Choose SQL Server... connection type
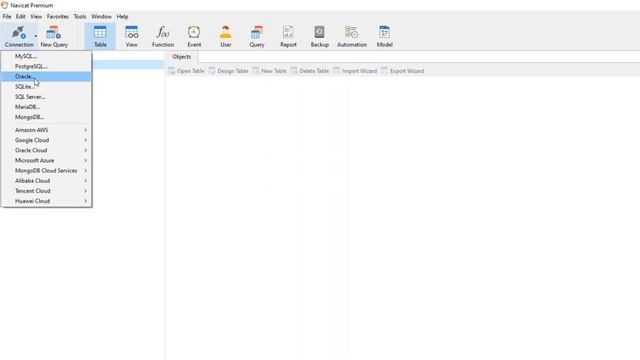This screenshot has width=640, height=360. pos(46,97)
